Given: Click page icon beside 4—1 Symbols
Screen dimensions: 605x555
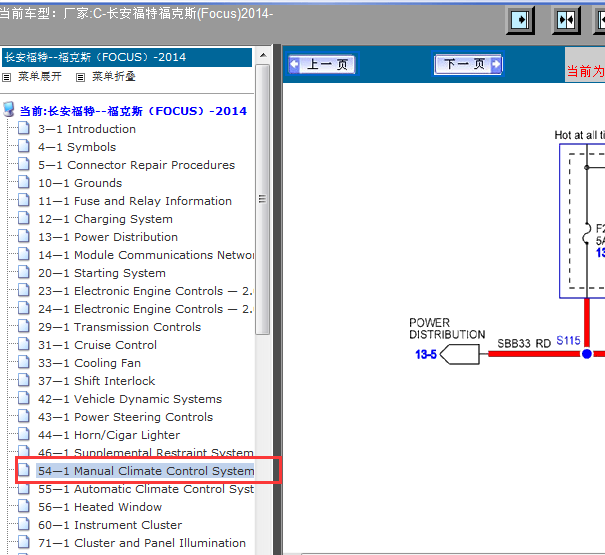Looking at the screenshot, I should (x=24, y=146).
